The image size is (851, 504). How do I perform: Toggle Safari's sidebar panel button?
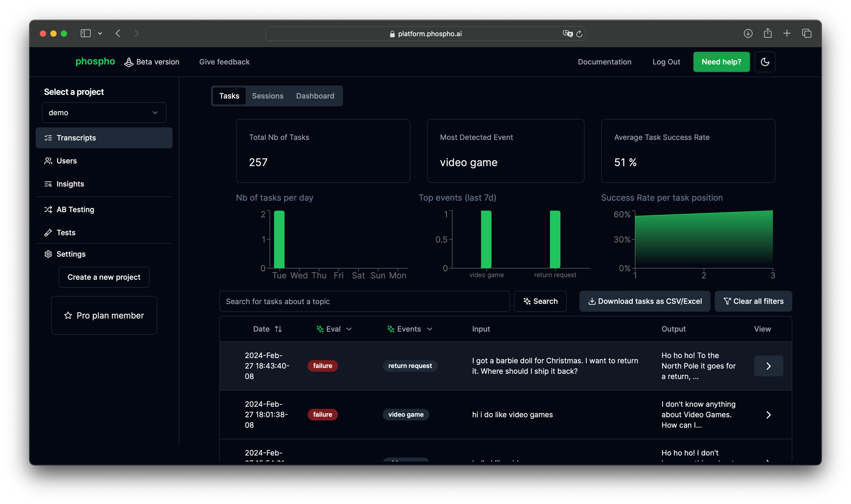pos(86,33)
